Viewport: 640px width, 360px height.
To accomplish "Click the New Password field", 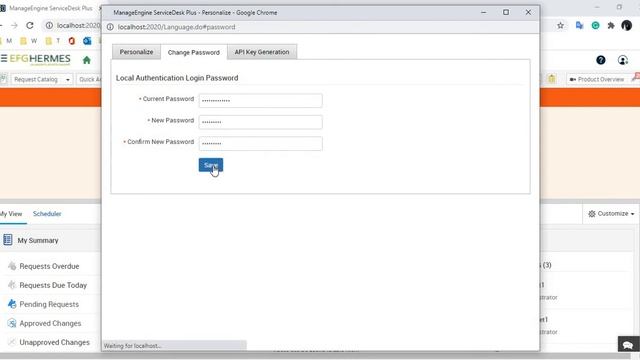I will click(x=260, y=122).
